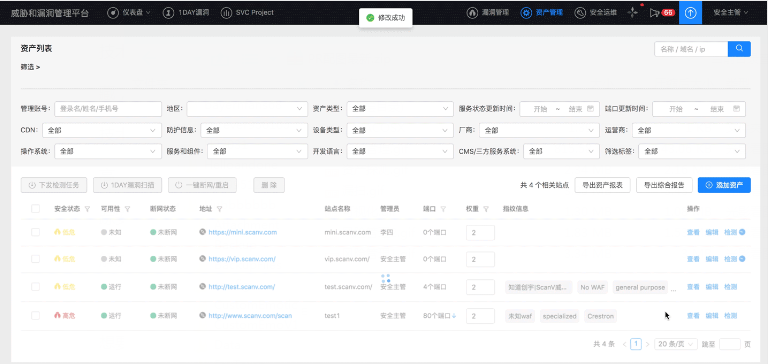Click the four-point star icon in navbar
This screenshot has height=364, width=768.
tap(633, 13)
